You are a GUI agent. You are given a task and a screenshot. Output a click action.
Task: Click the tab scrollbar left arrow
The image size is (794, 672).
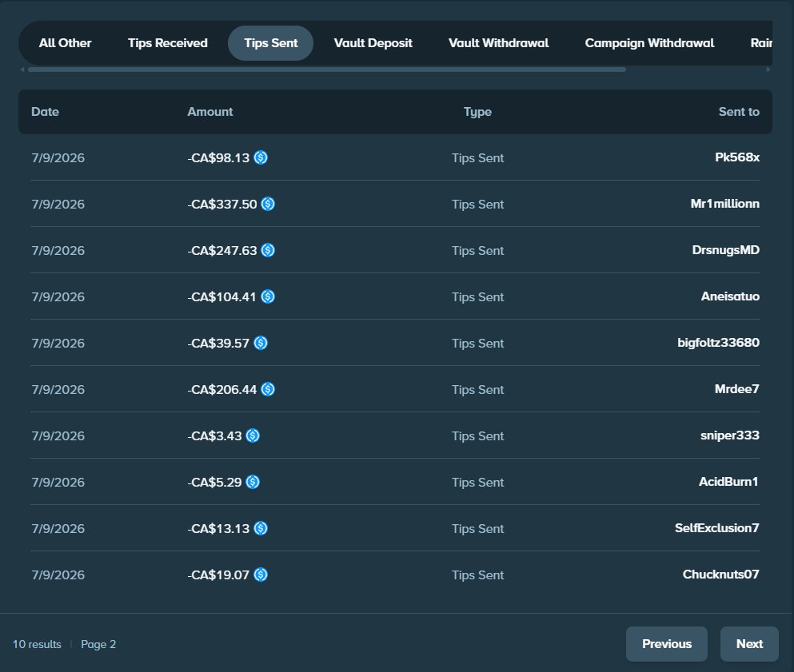22,70
